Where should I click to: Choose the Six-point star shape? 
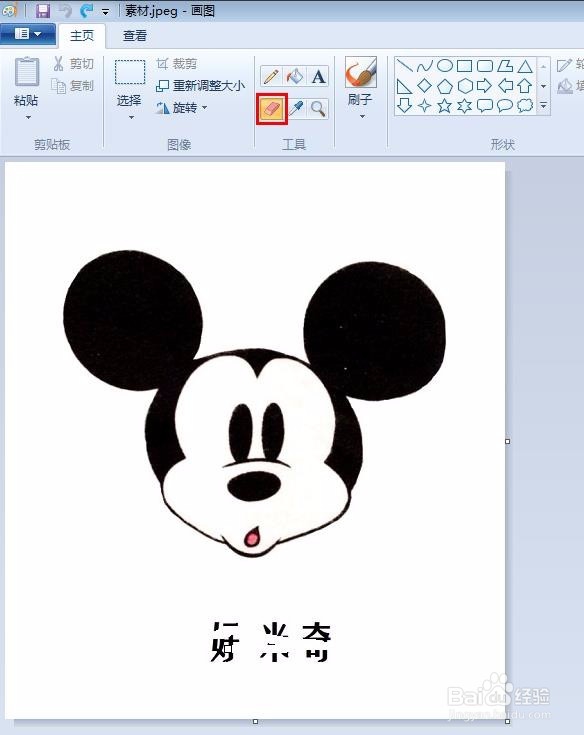pos(464,105)
